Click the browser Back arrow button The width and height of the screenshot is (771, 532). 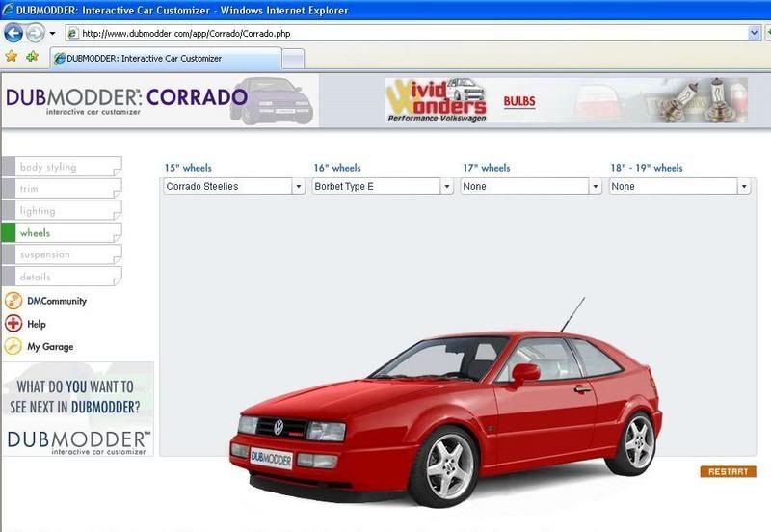tap(13, 34)
